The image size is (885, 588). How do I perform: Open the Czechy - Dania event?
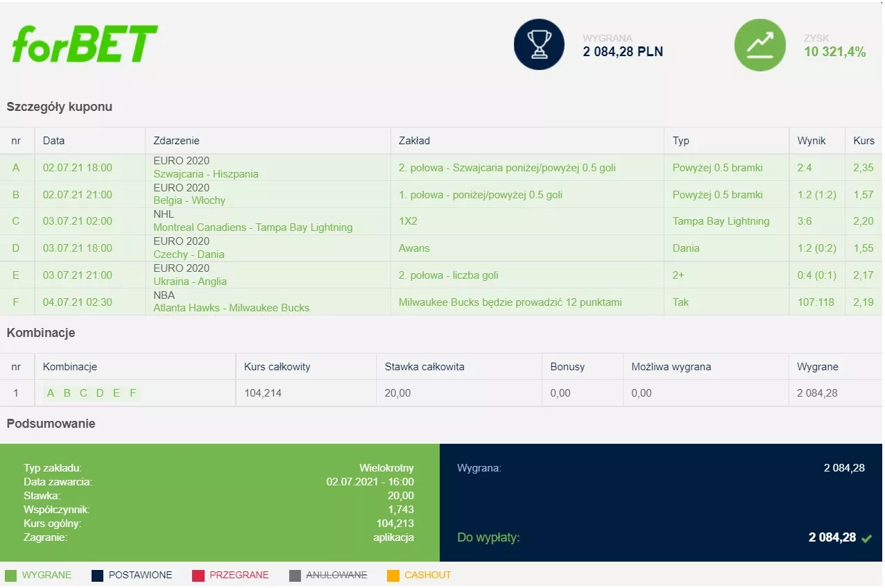click(189, 254)
